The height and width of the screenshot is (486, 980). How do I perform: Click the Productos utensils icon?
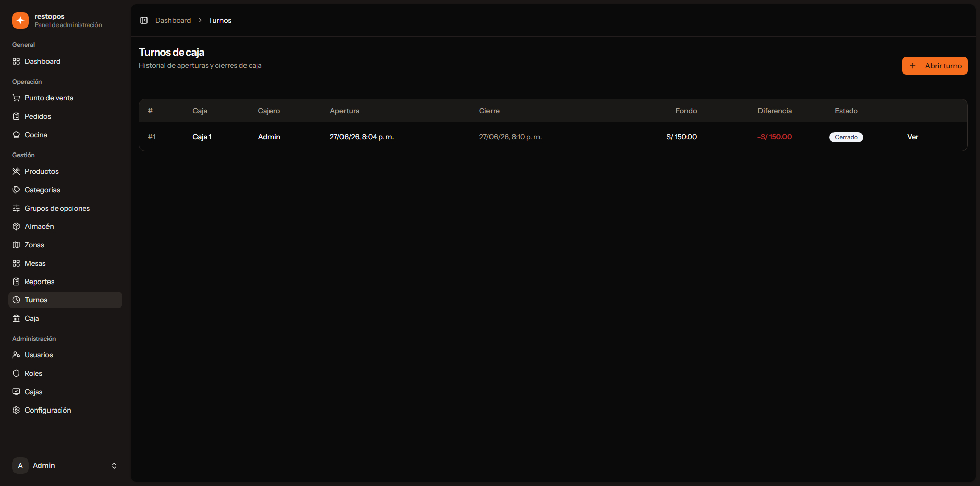(16, 171)
